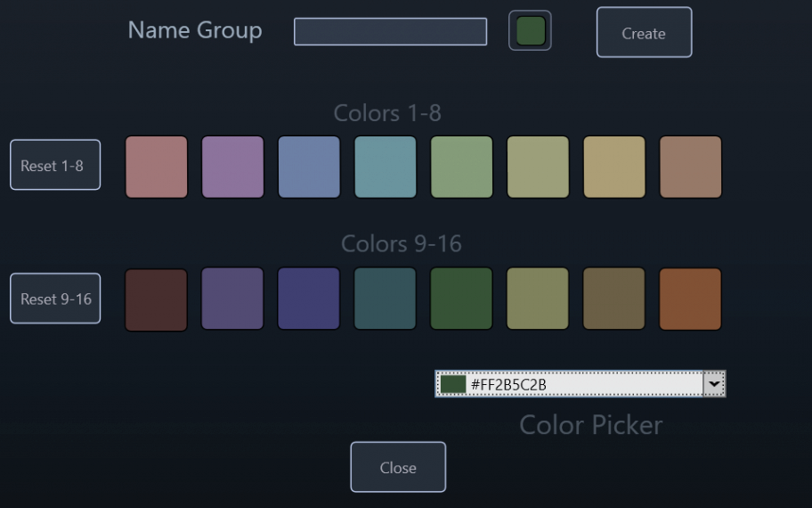The width and height of the screenshot is (812, 508).
Task: Select the sand yellow swatch in Colors 1-8
Action: [614, 167]
